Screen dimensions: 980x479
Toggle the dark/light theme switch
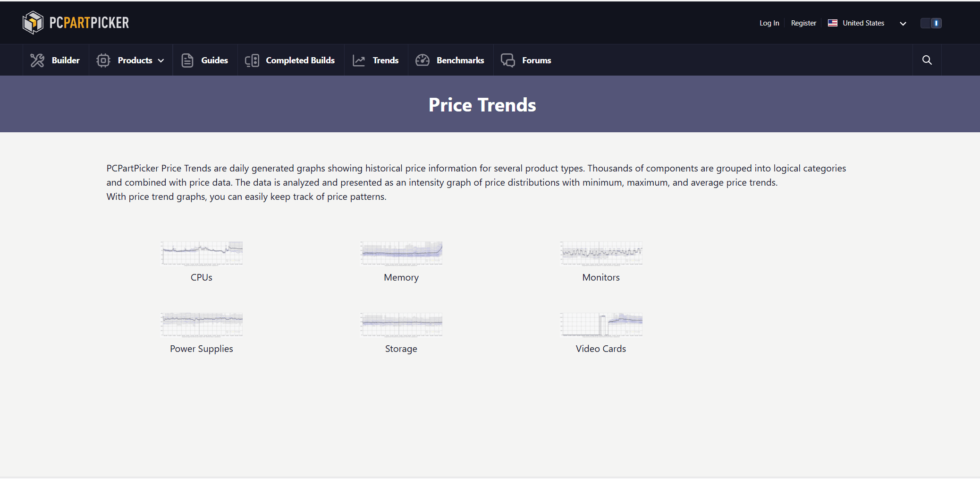pos(931,23)
